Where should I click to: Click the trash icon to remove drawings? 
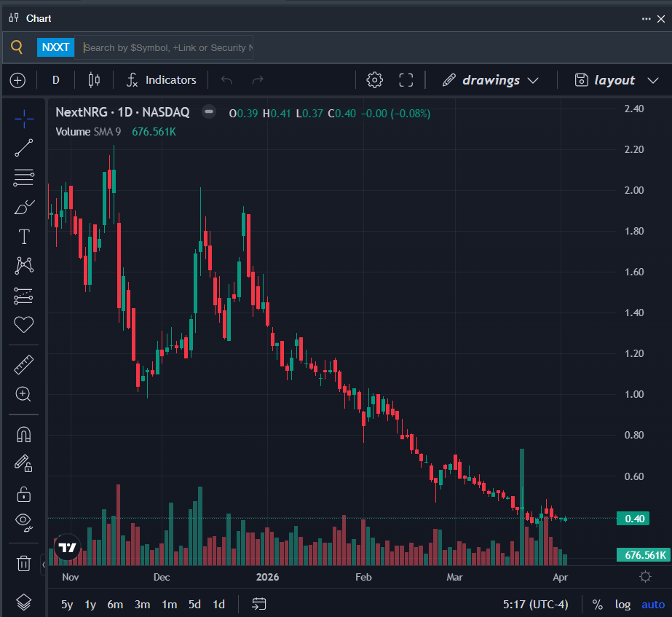[x=24, y=562]
